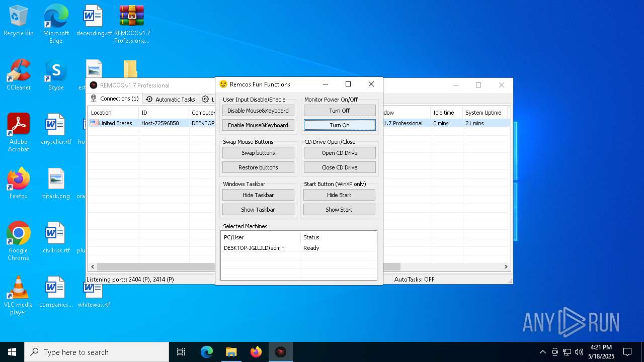Click taskbar search box
Screen dimensions: 644x362
point(97,352)
